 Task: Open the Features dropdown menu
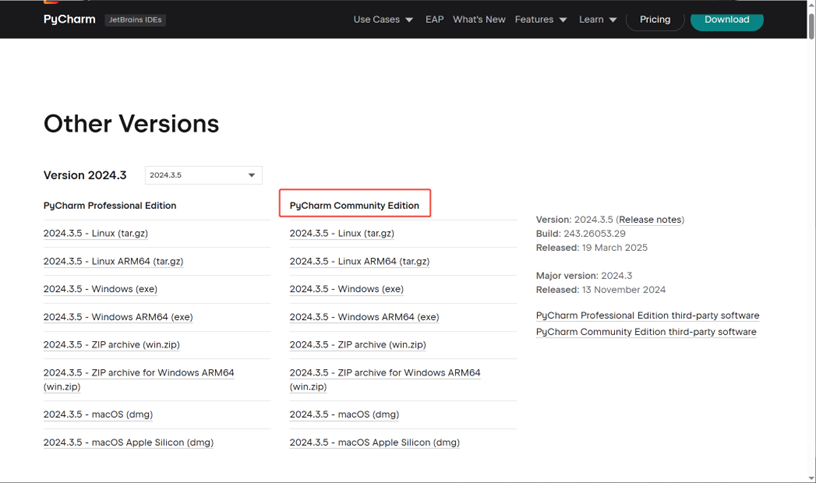pyautogui.click(x=541, y=19)
